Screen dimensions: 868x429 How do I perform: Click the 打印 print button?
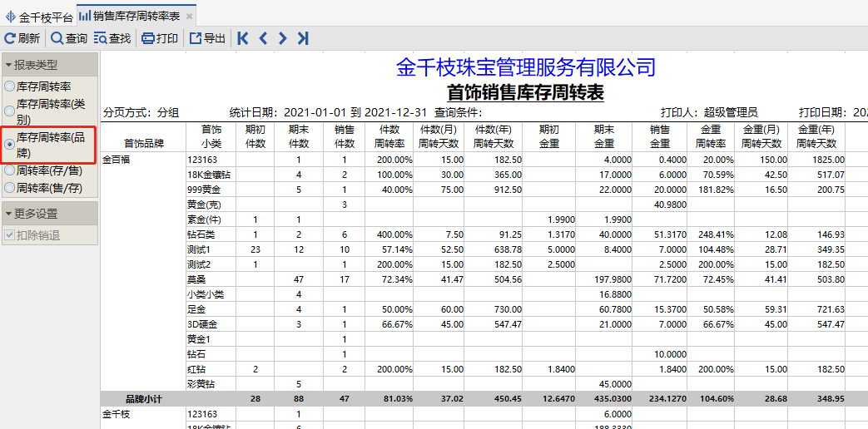point(160,38)
